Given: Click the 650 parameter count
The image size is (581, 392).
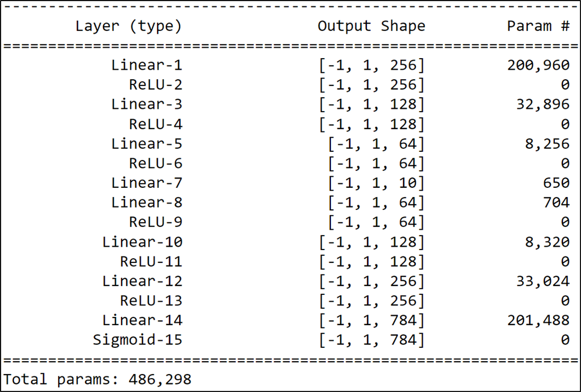Looking at the screenshot, I should (556, 183).
